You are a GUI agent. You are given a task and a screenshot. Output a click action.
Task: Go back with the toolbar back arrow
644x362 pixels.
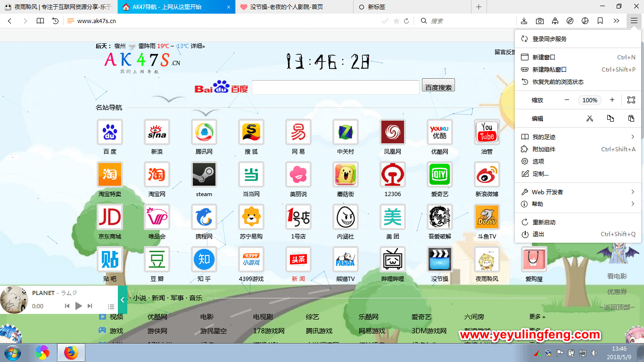point(10,21)
